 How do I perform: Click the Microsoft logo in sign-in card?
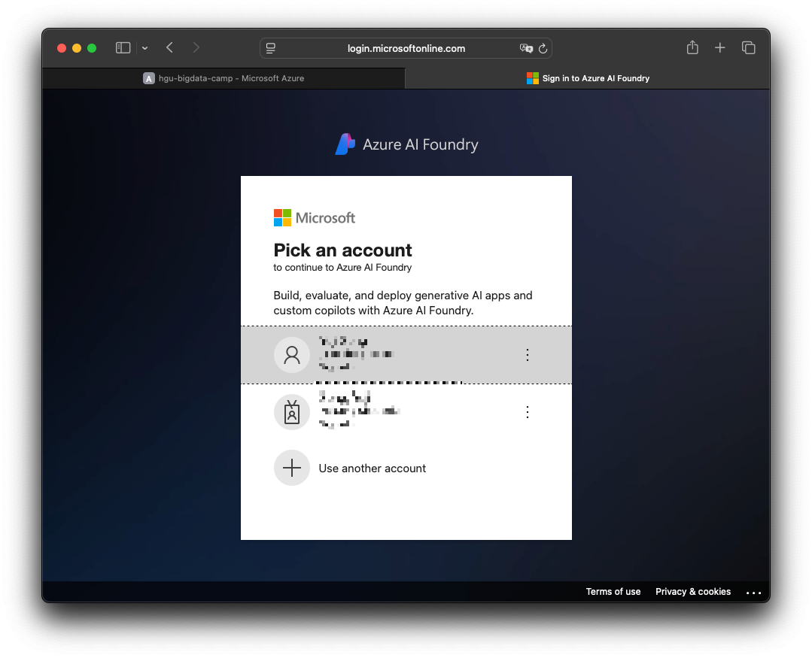point(315,218)
